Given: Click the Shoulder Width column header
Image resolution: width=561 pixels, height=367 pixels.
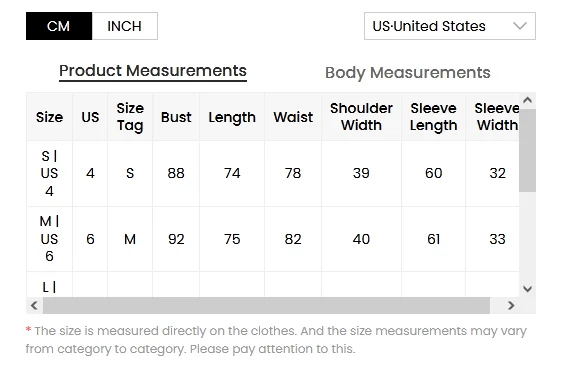Looking at the screenshot, I should click(x=361, y=117).
